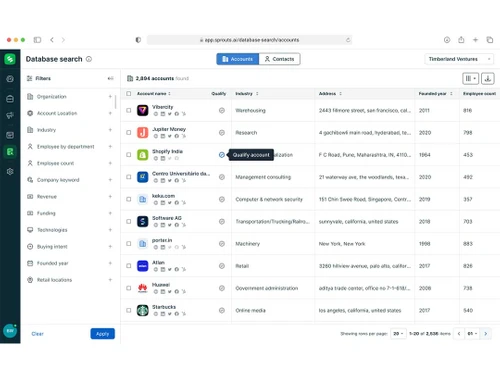
Task: Open the campaigns megaphone icon in the sidebar
Action: (x=10, y=115)
